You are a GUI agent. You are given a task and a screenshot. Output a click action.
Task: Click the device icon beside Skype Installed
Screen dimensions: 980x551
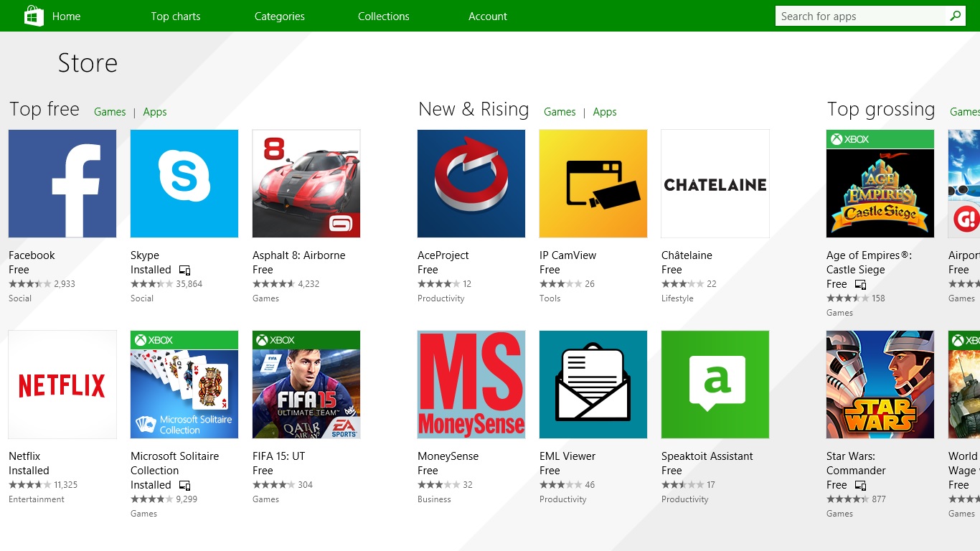point(184,270)
